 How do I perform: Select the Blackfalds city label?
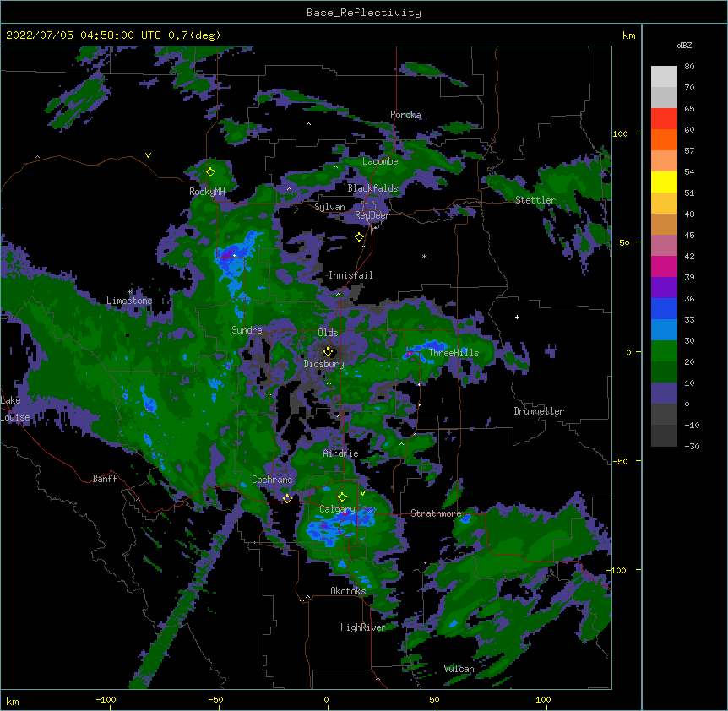[x=372, y=188]
